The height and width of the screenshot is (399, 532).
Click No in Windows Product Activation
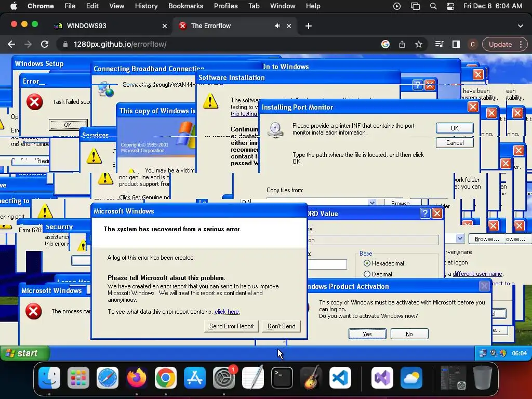(409, 334)
